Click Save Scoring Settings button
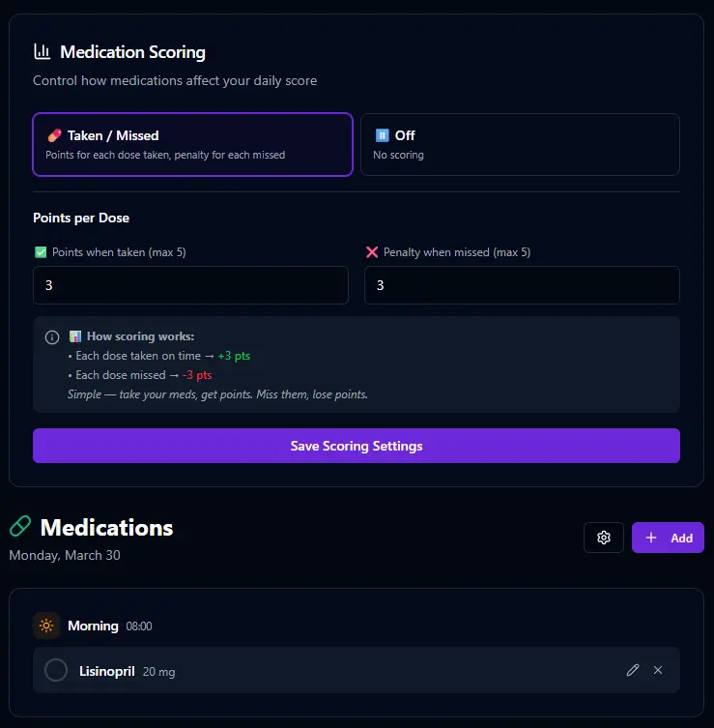This screenshot has width=714, height=728. pos(357,446)
